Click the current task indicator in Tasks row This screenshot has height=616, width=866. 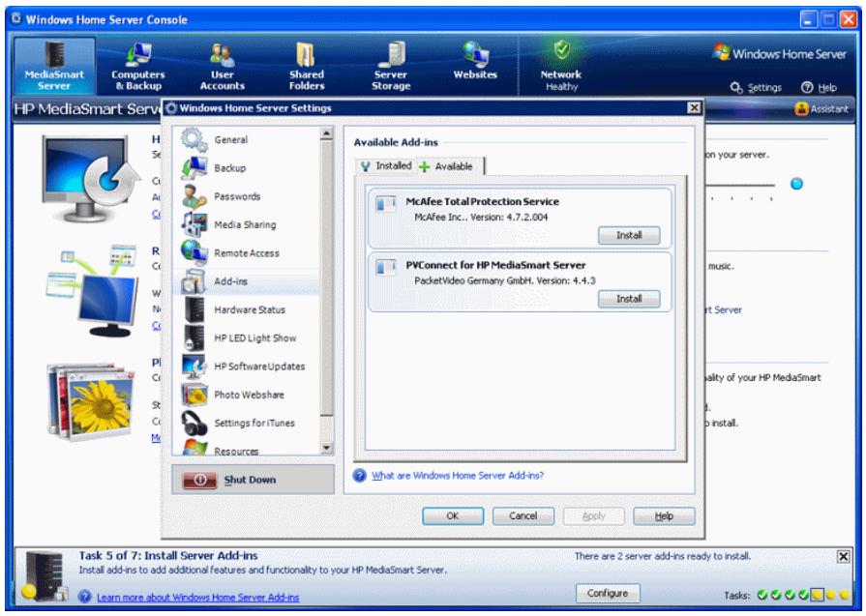(x=817, y=595)
